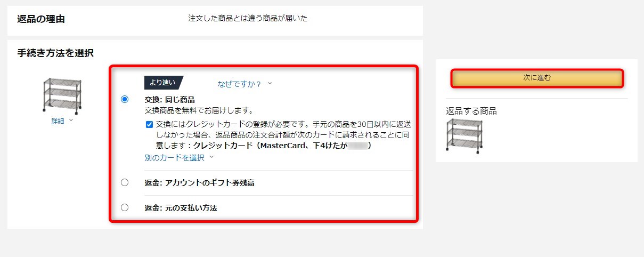Screen dimensions: 644x257
Task: Click the 返品する商品 heading
Action: [471, 111]
